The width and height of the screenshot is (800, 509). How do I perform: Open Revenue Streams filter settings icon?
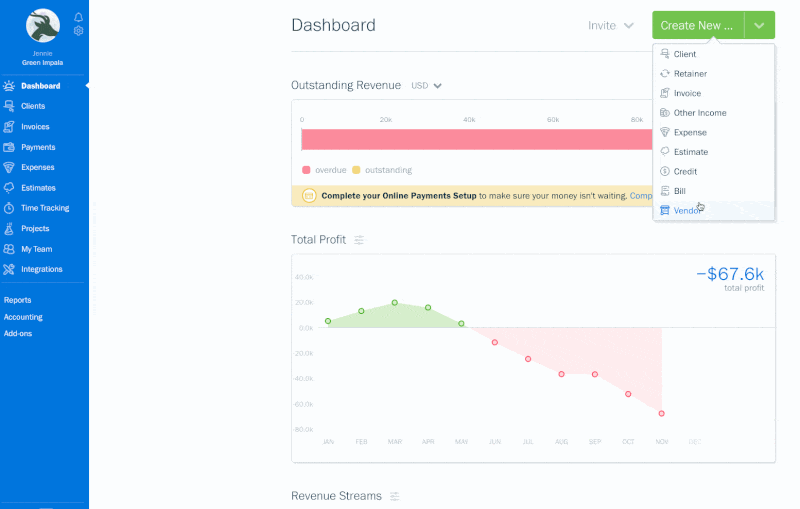(394, 496)
